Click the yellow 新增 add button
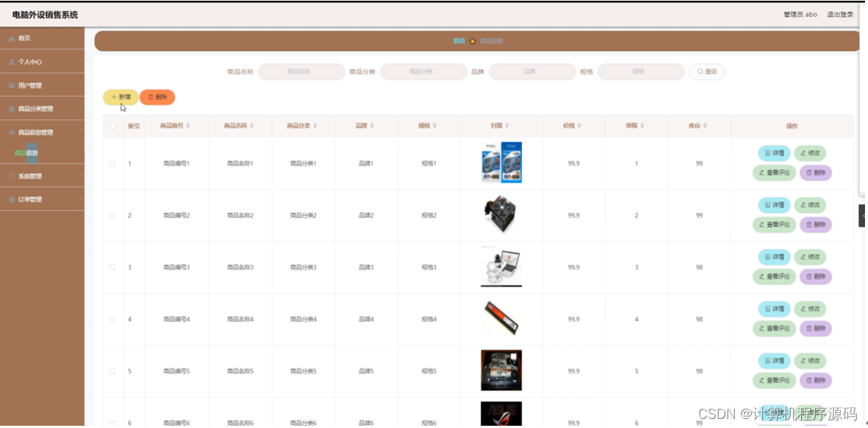The image size is (868, 428). [121, 97]
